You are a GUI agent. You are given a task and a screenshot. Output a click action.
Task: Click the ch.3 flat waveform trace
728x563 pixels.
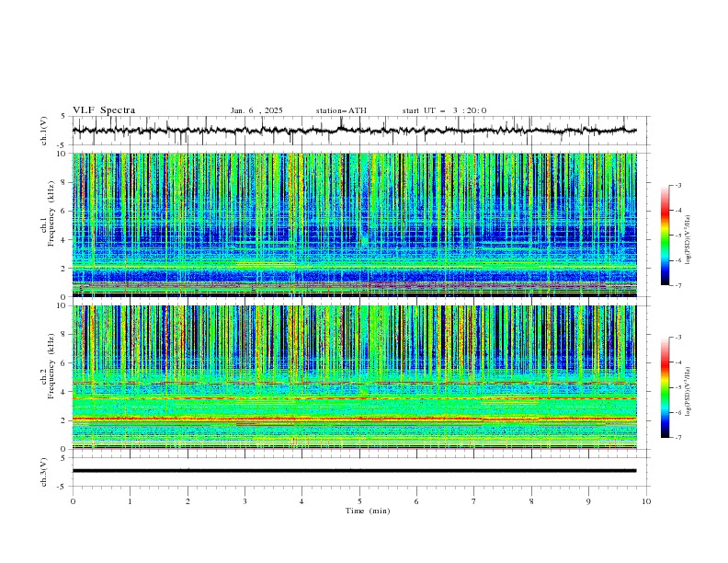click(354, 471)
